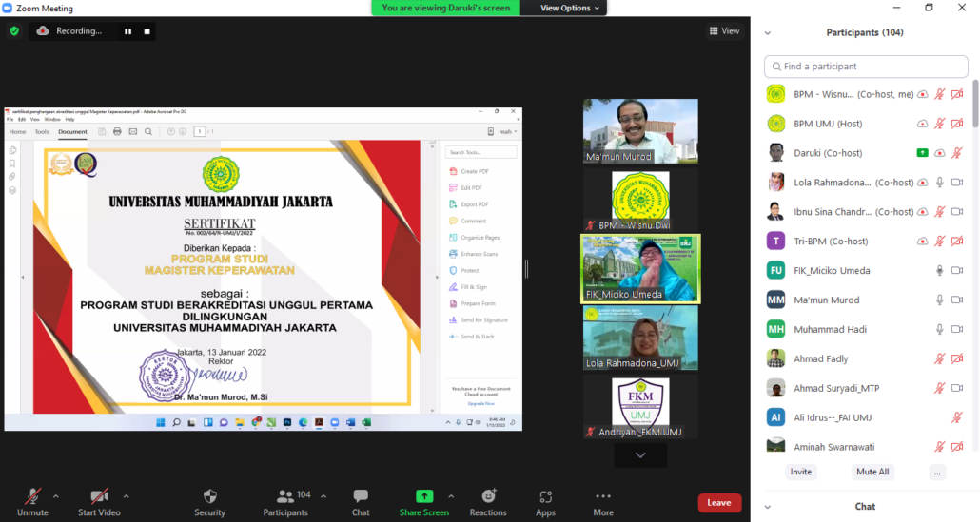Click the print icon in shared Acrobat window
Image resolution: width=980 pixels, height=522 pixels.
coord(117,132)
